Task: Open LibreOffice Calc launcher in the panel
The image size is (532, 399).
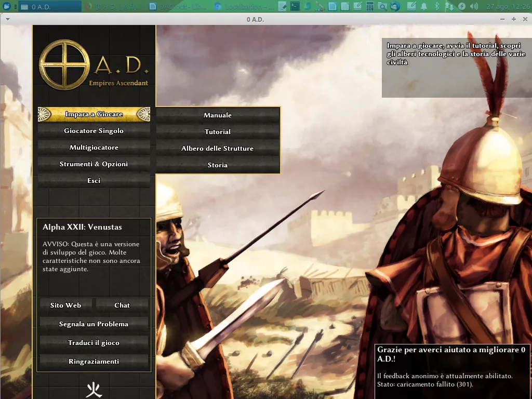Action: (x=345, y=6)
